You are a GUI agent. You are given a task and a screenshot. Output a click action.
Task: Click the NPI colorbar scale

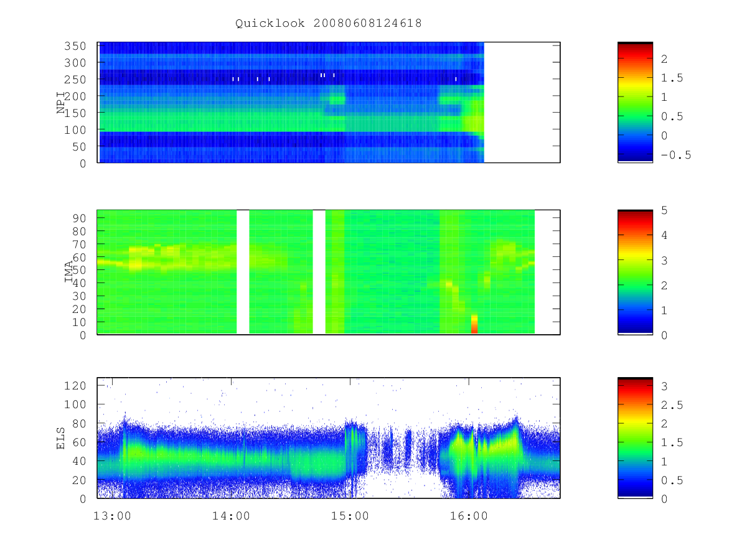pos(635,102)
